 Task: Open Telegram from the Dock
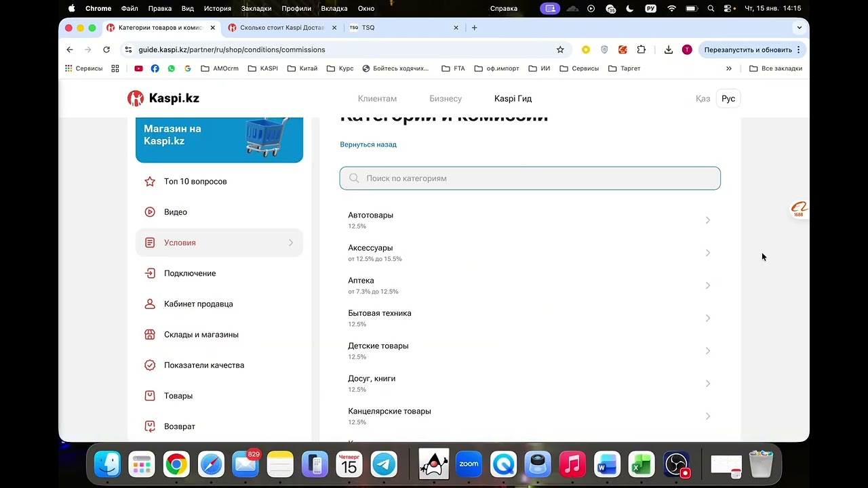point(384,465)
